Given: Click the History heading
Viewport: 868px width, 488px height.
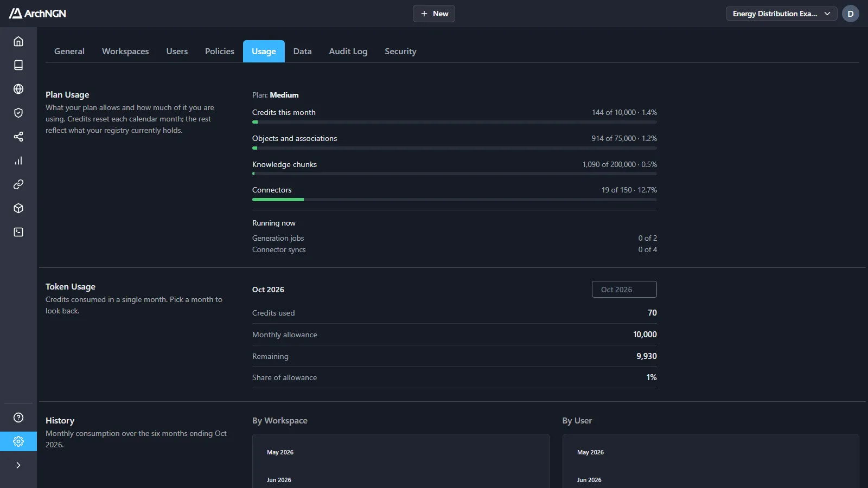Looking at the screenshot, I should pos(60,421).
